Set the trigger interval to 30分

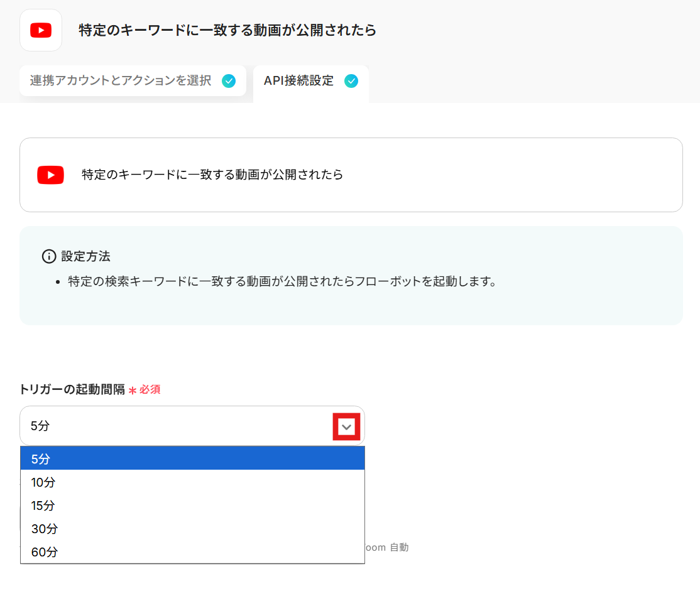coord(192,529)
